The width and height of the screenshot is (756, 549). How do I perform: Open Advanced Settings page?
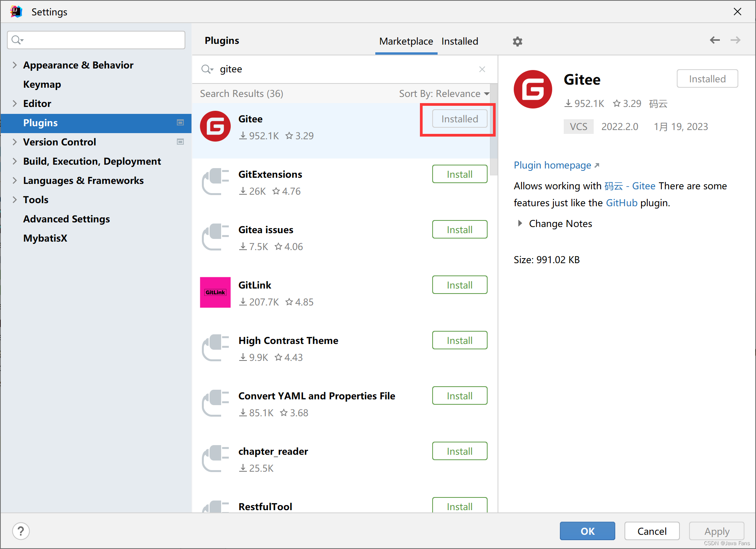pyautogui.click(x=67, y=219)
